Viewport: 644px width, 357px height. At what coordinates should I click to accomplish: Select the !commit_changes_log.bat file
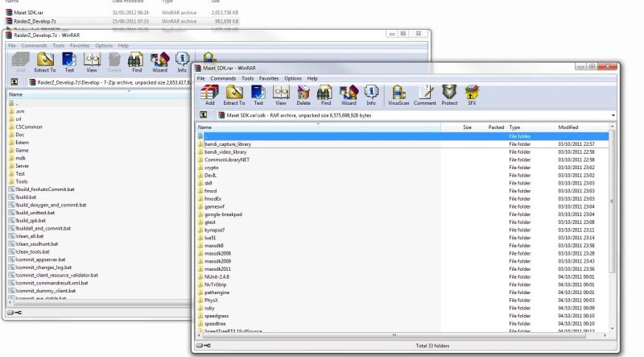[x=43, y=268]
